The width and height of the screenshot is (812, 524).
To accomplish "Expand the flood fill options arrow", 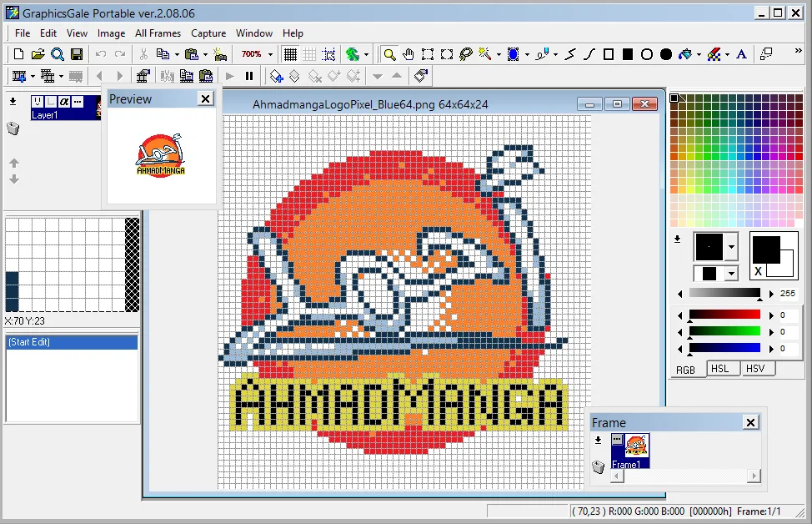I will pos(699,54).
